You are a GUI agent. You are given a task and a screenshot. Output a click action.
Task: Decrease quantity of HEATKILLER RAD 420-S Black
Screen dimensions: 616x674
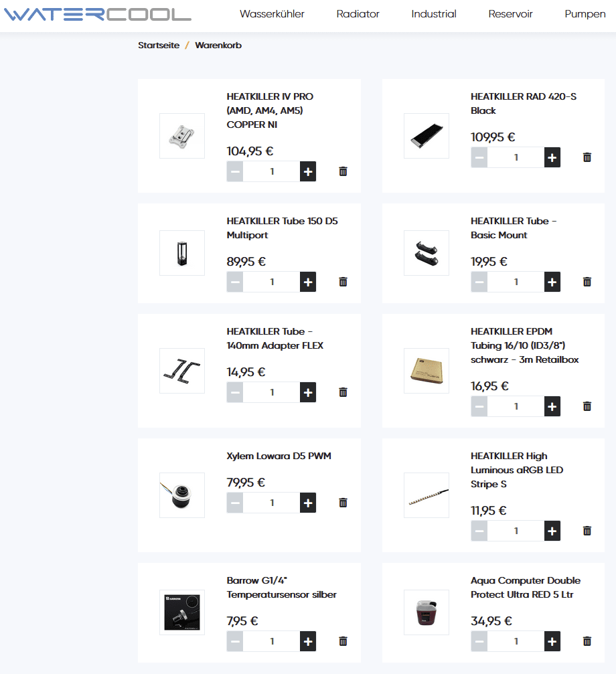click(479, 157)
